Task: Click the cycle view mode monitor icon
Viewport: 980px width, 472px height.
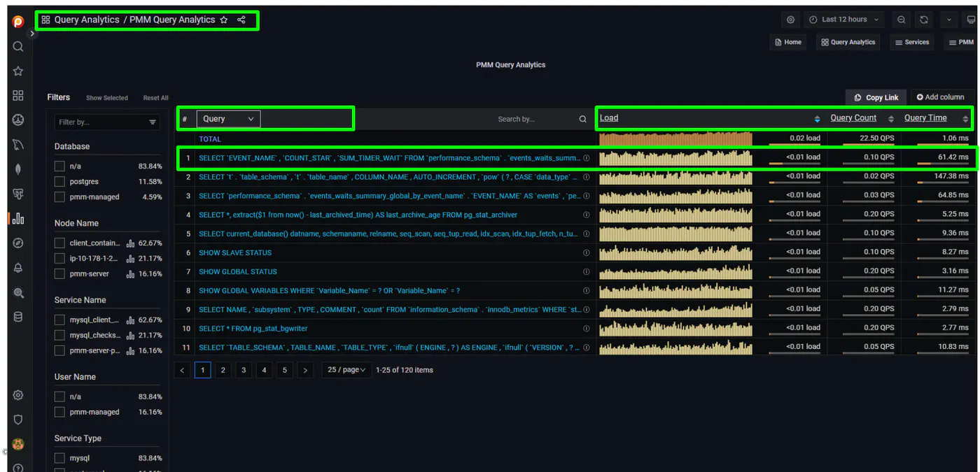Action: point(971,20)
